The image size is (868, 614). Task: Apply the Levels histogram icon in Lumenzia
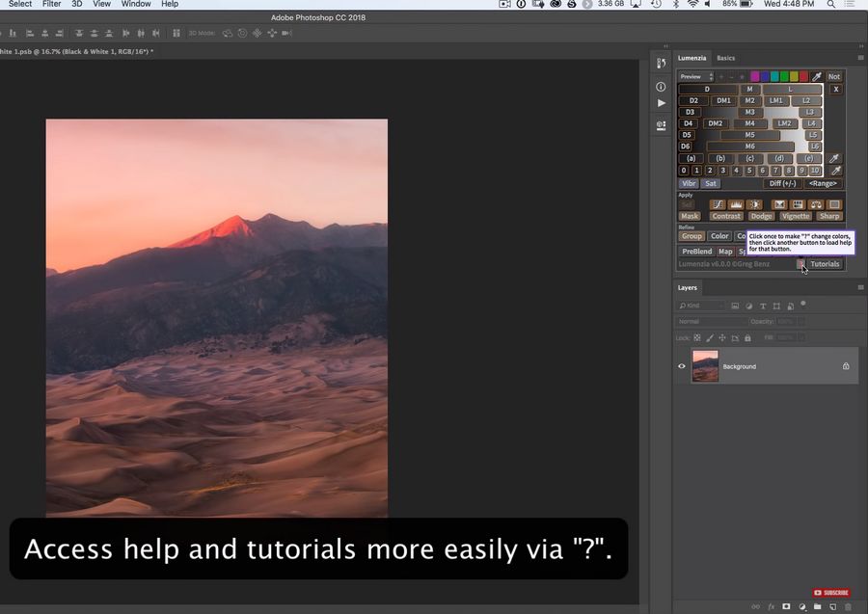736,204
